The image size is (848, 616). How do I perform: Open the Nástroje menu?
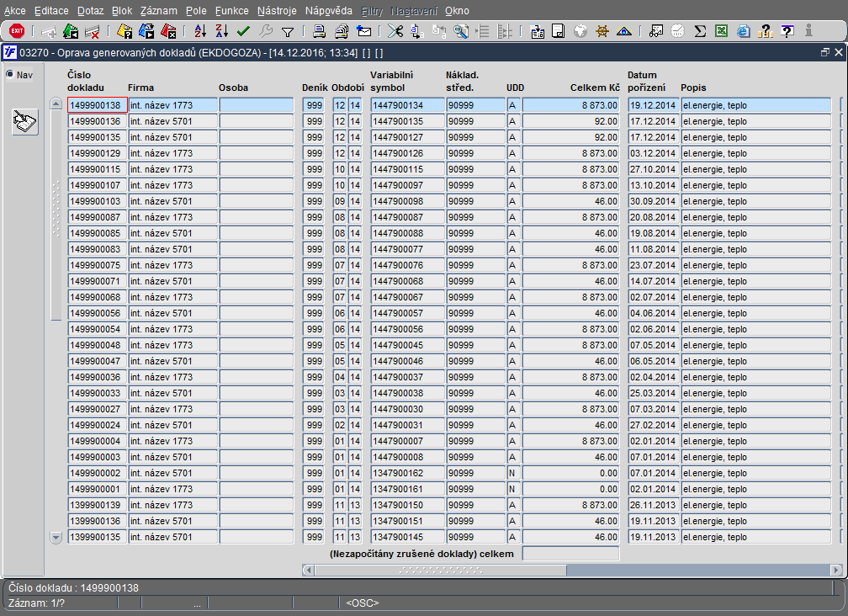pos(277,11)
